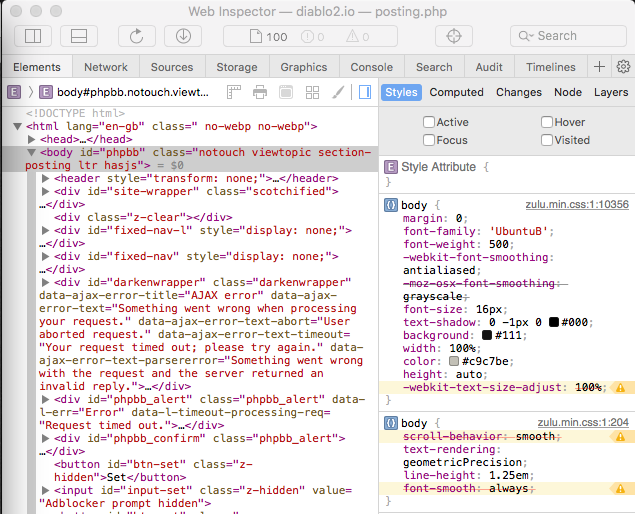Add a new tab with plus
Image resolution: width=635 pixels, height=514 pixels.
tap(600, 67)
